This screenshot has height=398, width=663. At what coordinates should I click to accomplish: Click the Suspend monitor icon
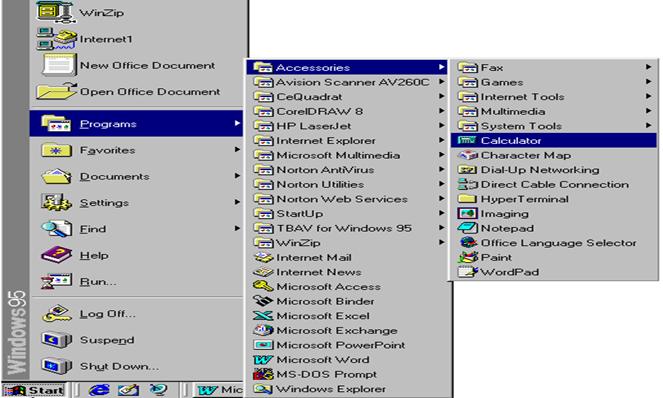coord(57,340)
